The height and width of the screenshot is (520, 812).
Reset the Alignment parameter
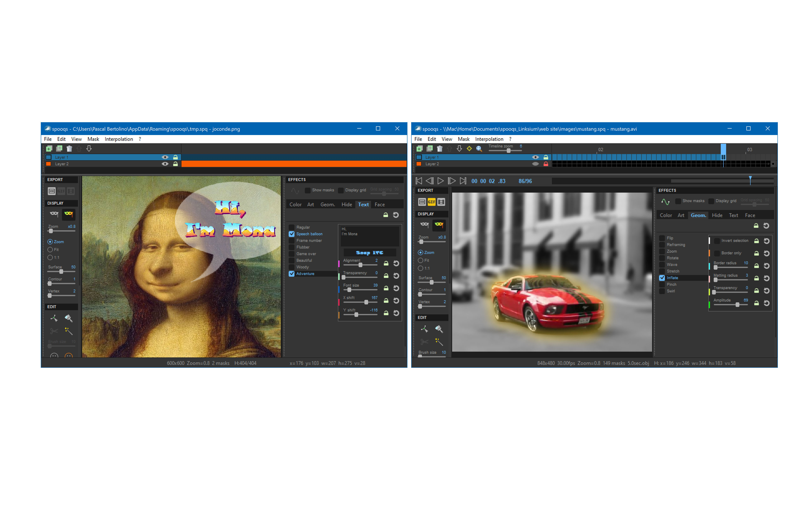pos(396,263)
